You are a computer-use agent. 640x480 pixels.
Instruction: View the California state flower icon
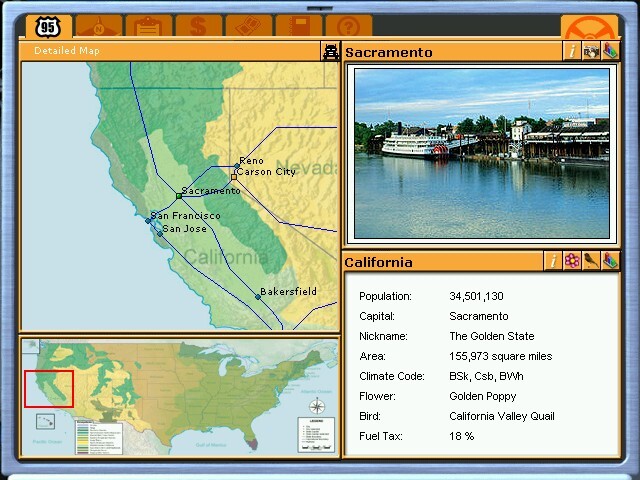[572, 260]
